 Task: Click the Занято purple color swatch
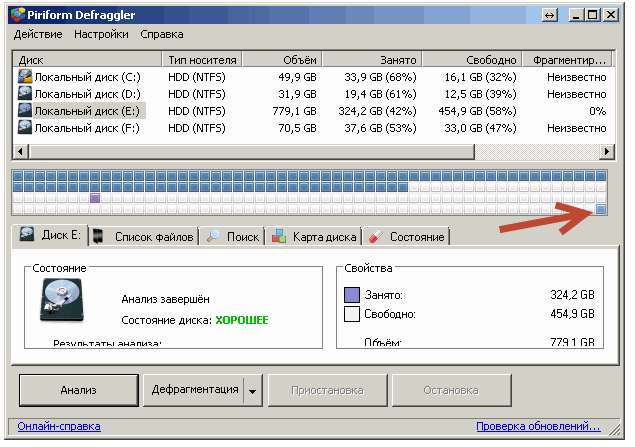pyautogui.click(x=351, y=296)
